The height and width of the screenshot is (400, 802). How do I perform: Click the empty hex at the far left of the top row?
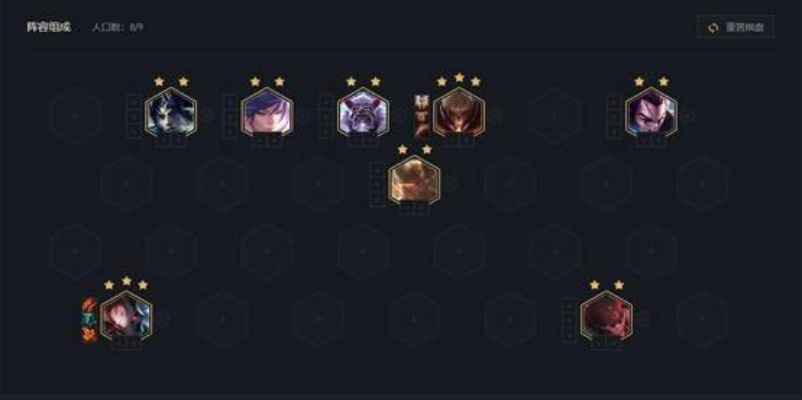coord(75,116)
